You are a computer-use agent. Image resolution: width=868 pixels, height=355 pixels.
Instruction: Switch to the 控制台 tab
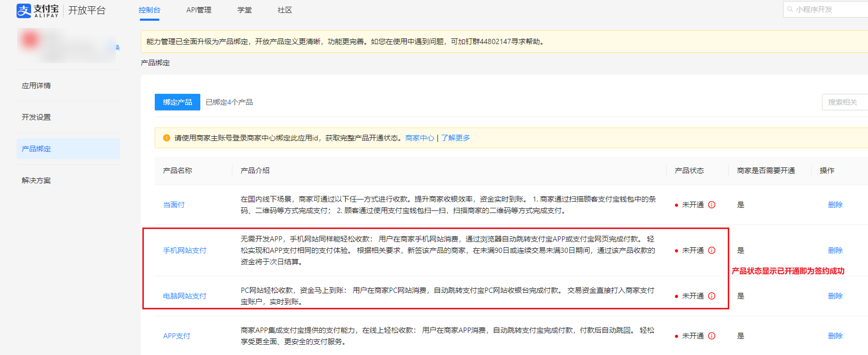click(150, 10)
